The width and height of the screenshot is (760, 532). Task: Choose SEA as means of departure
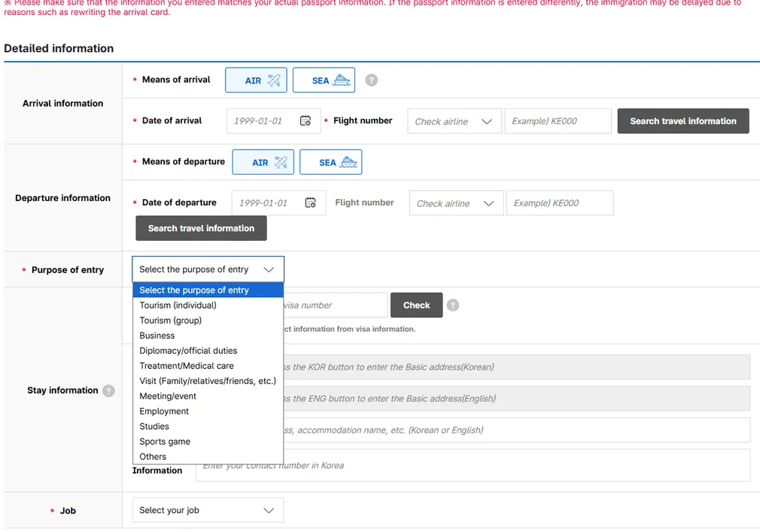click(330, 162)
